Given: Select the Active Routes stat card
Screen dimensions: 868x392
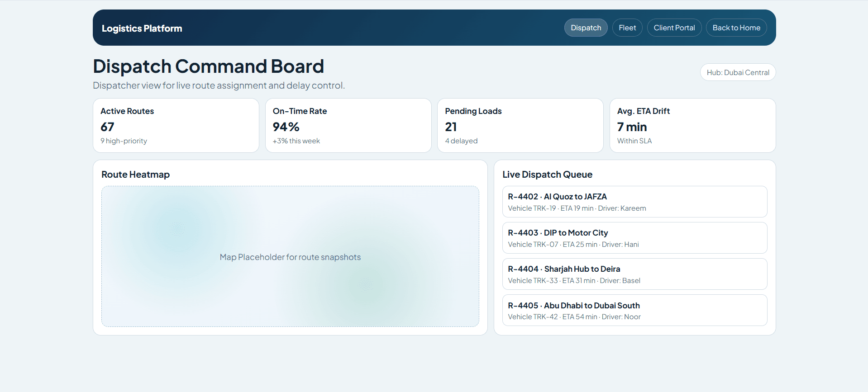Looking at the screenshot, I should (x=176, y=125).
